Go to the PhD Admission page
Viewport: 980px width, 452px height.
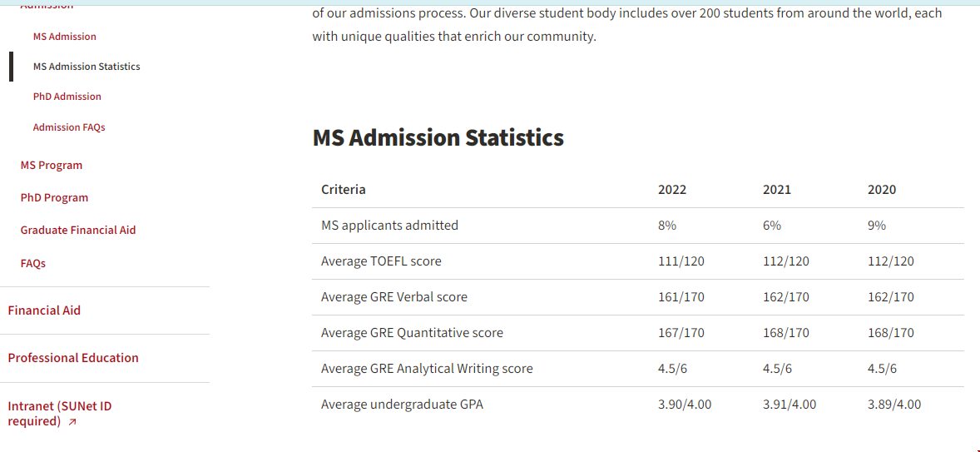click(x=67, y=97)
